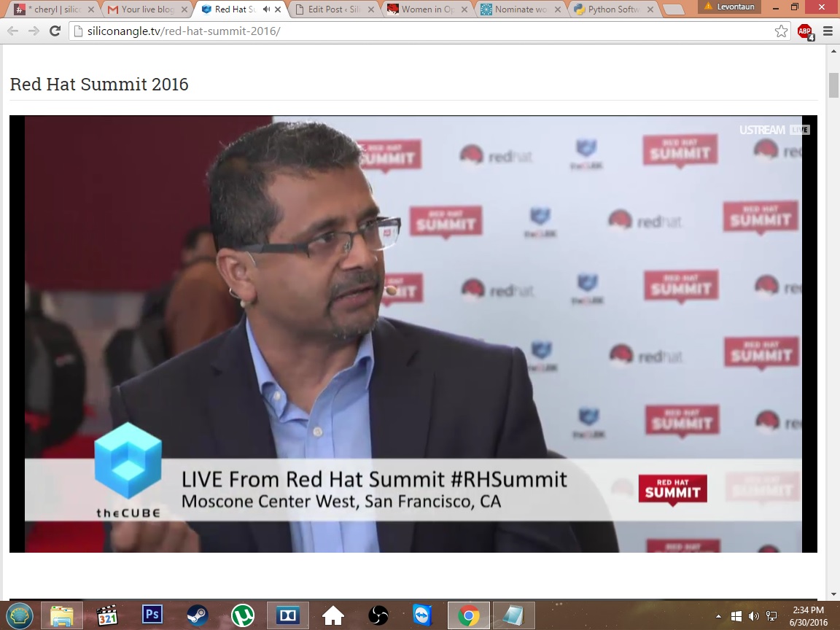Open the Windows Start button
Screen dimensions: 840x630
tap(20, 615)
